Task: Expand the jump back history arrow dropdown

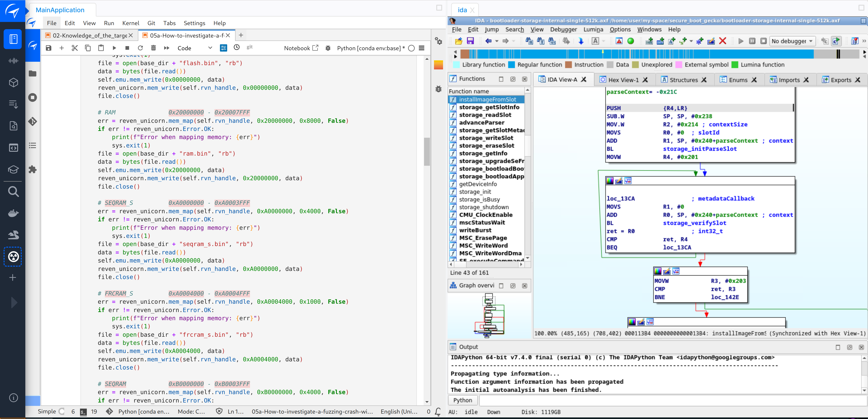Action: (497, 41)
